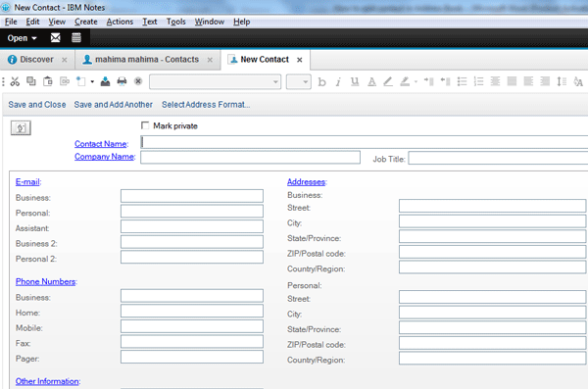This screenshot has height=389, width=588.
Task: Click Select Address Format...
Action: pos(206,105)
